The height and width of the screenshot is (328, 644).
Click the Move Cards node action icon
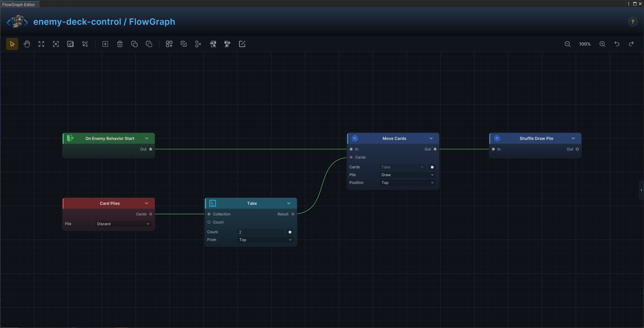[355, 138]
